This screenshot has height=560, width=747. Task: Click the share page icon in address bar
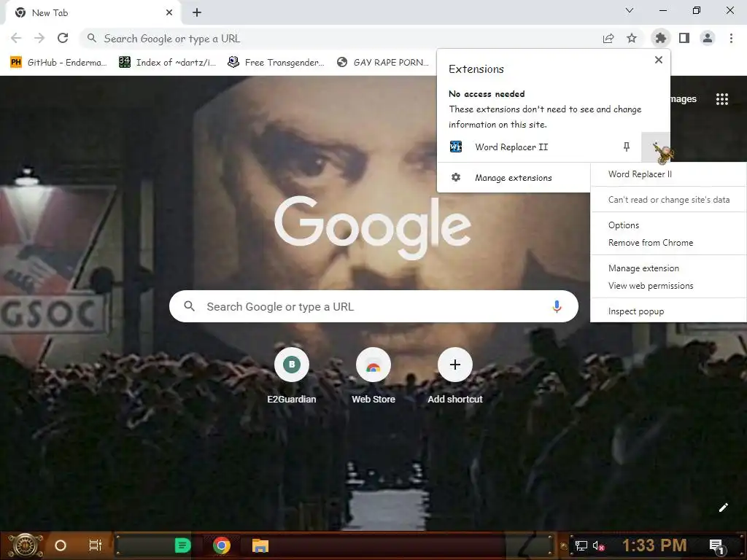[x=608, y=39]
